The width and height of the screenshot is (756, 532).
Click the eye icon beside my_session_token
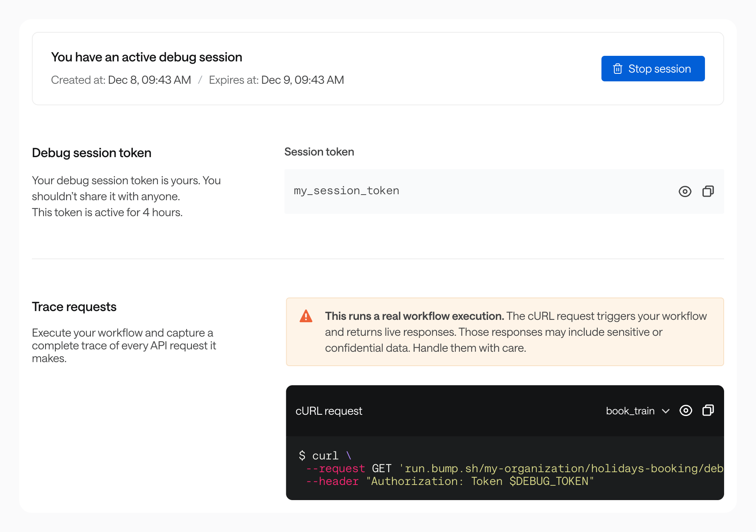click(685, 191)
